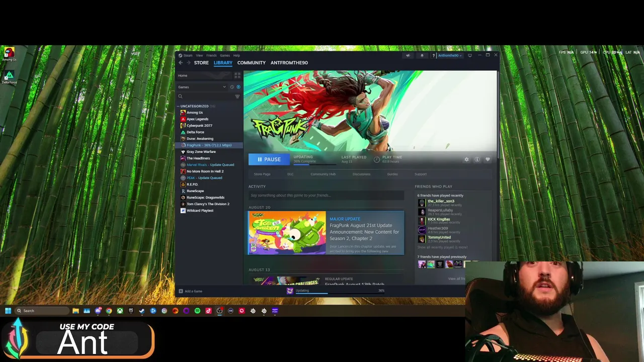Open the View menu
This screenshot has width=644, height=362.
[199, 55]
